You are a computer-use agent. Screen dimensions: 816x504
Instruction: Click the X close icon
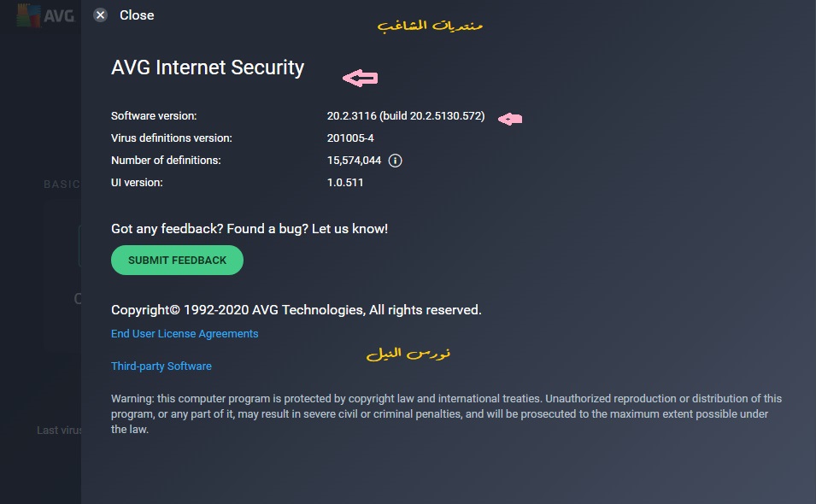coord(101,15)
